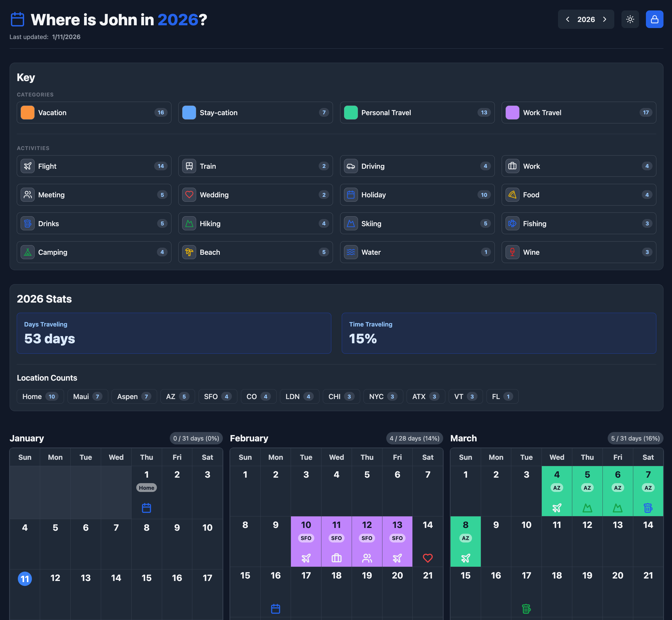Select the airplane icon on February 10
Viewport: 672px width, 620px height.
coord(306,558)
